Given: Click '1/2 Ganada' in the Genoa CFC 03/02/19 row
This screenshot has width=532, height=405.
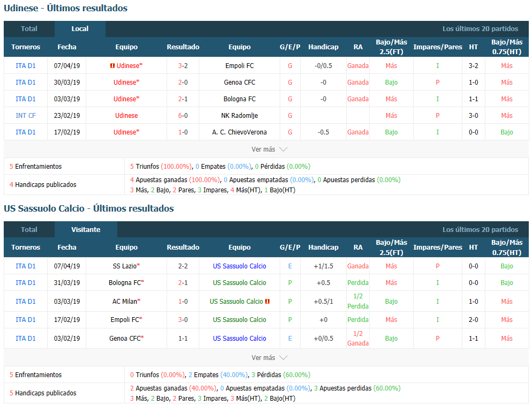Looking at the screenshot, I should (x=358, y=338).
